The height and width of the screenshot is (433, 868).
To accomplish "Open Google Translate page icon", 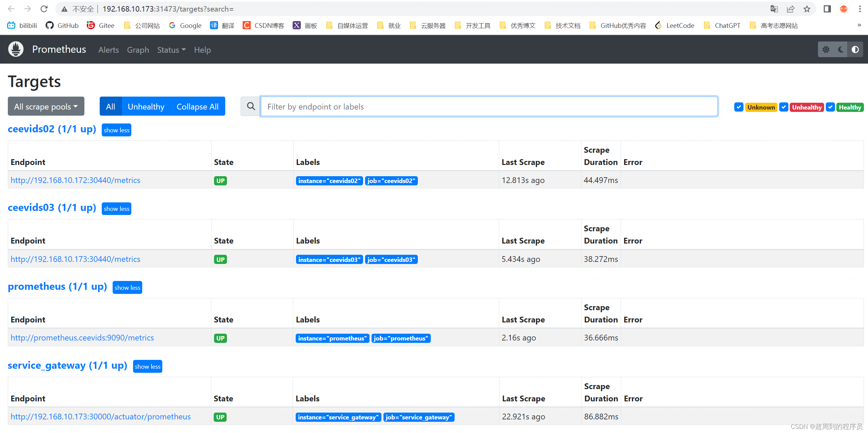I will 774,9.
